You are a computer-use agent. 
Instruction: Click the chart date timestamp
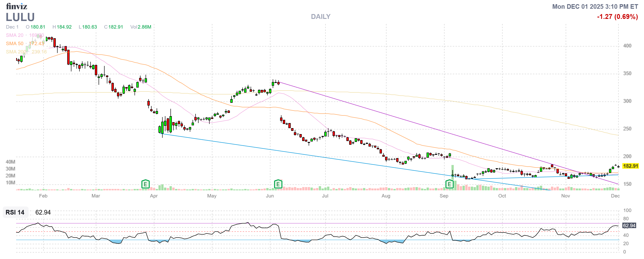coord(595,6)
